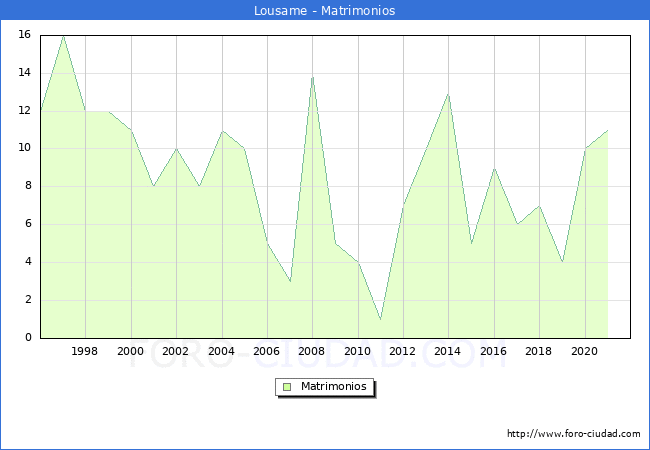Click the x-axis label 2012
This screenshot has width=650, height=450.
(x=402, y=351)
